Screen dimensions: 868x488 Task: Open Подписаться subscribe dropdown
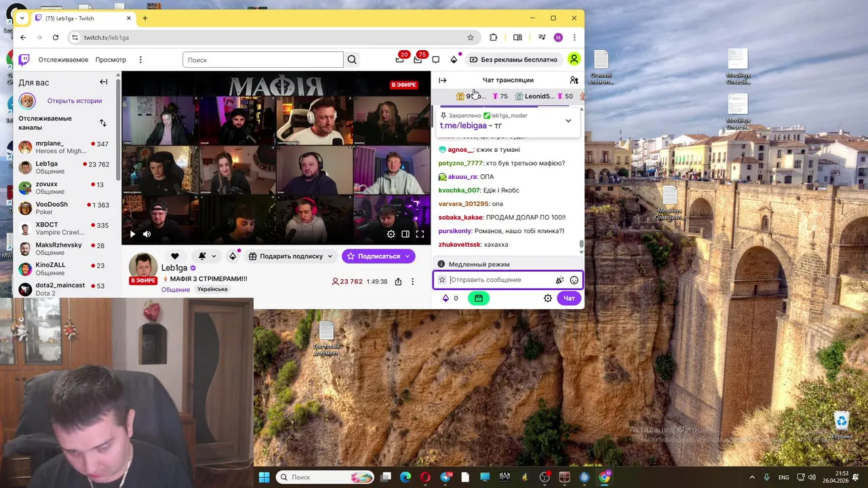click(x=408, y=256)
